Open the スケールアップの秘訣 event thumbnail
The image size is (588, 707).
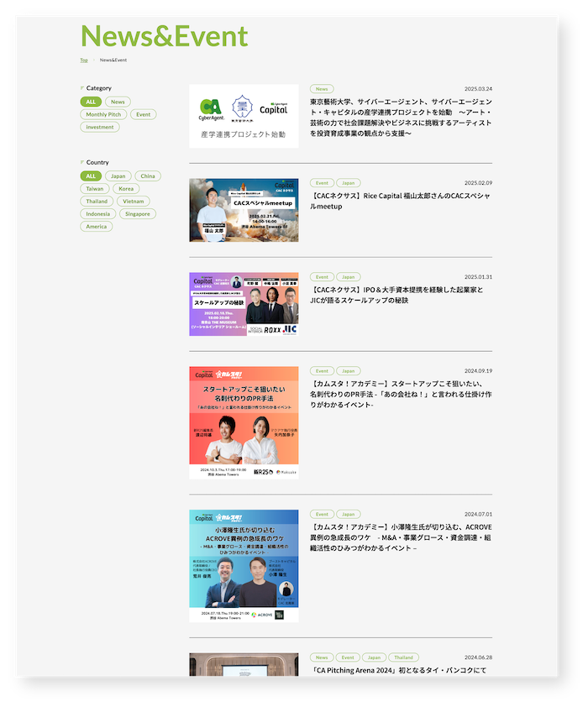pyautogui.click(x=244, y=304)
